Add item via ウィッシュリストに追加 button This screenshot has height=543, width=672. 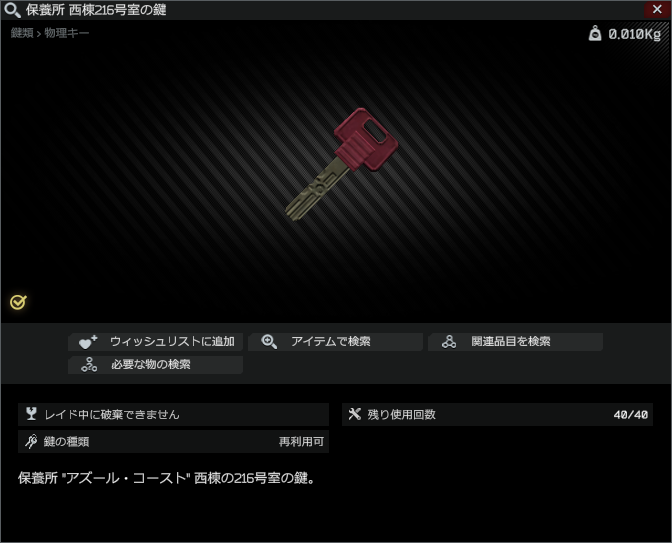pos(156,342)
